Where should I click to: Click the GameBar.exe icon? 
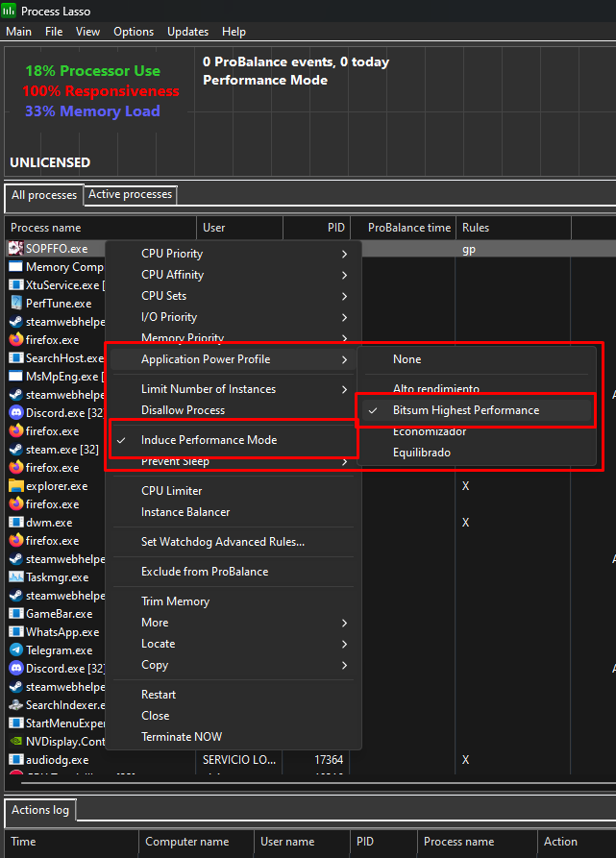(16, 613)
